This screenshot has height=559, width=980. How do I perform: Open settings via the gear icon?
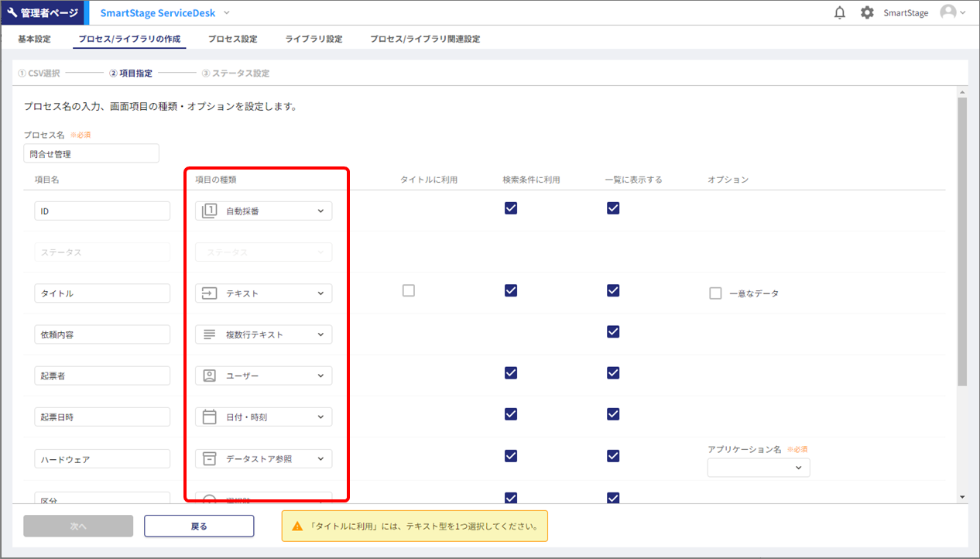tap(867, 13)
